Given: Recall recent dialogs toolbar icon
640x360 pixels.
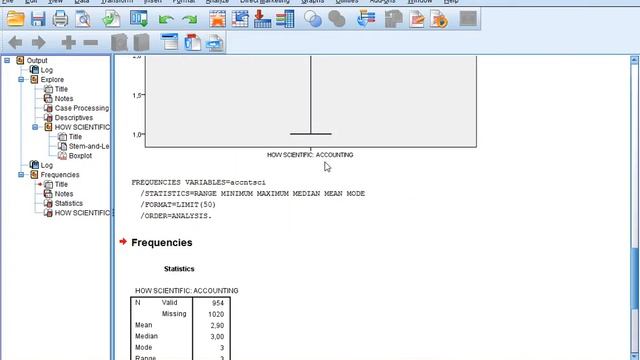Looking at the screenshot, I should point(139,19).
